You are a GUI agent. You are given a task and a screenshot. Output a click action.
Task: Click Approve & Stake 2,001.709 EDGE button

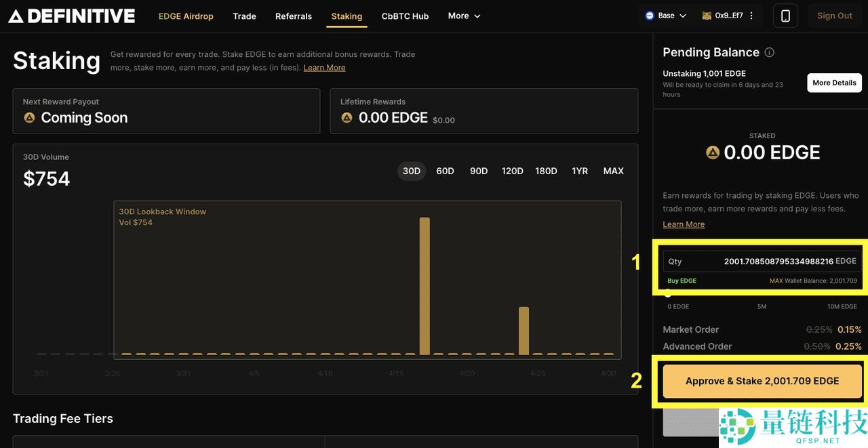[762, 381]
